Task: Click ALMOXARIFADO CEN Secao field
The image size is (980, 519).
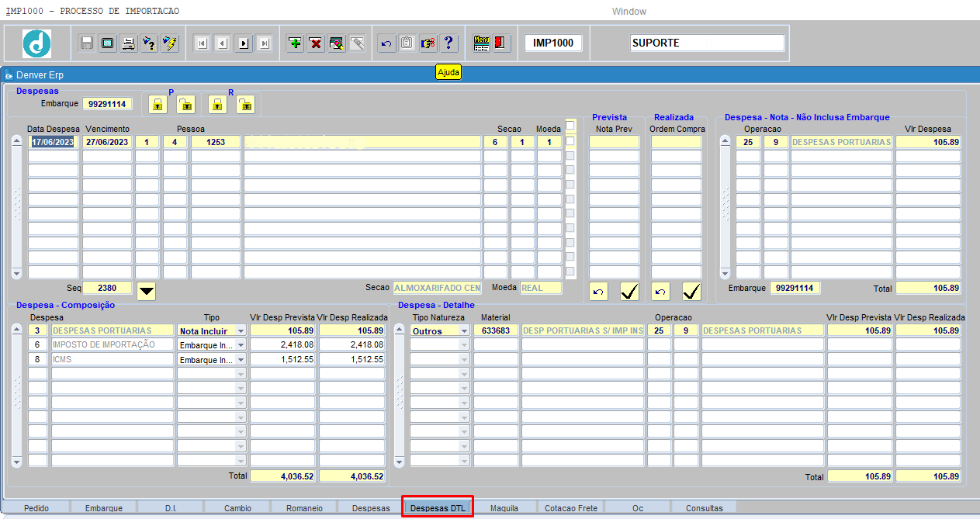Action: [437, 288]
